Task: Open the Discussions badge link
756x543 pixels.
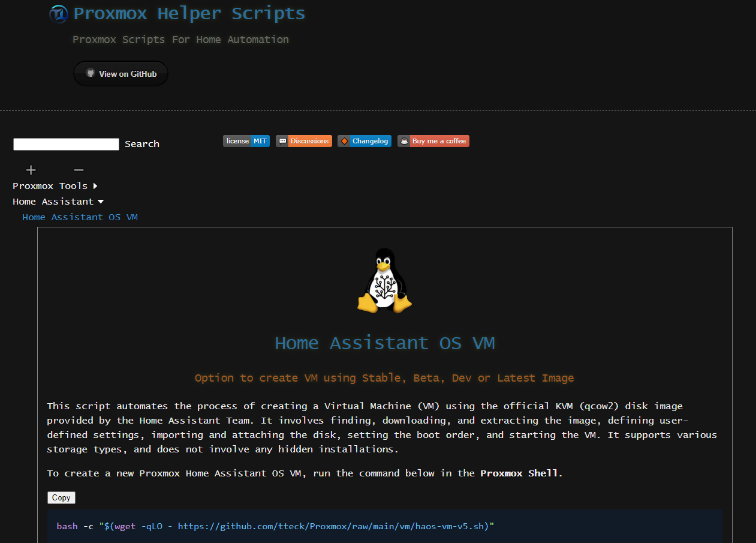Action: (304, 141)
